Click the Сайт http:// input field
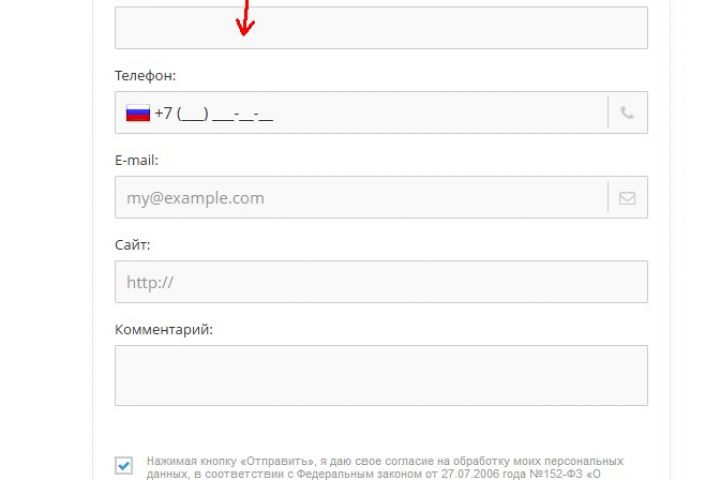The image size is (720, 480). pyautogui.click(x=381, y=282)
